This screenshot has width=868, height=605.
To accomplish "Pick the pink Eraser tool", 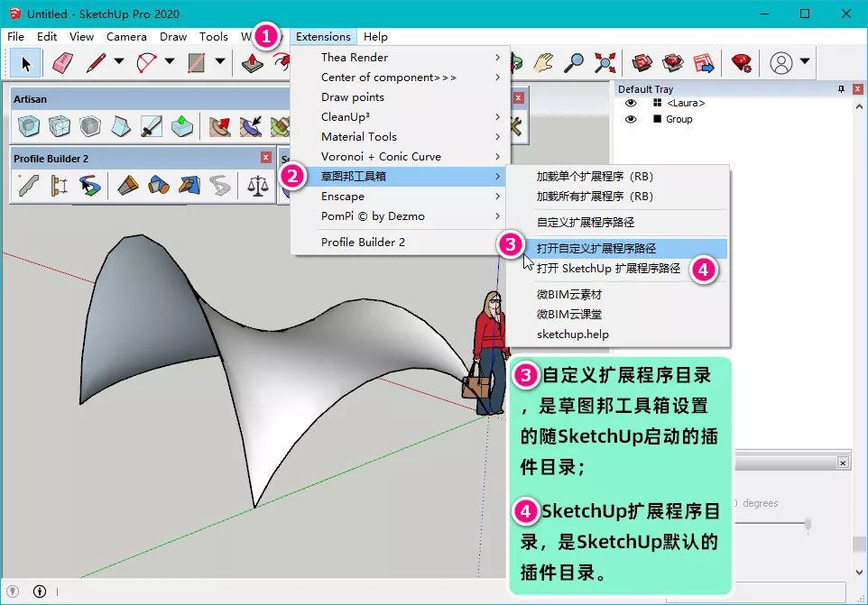I will point(62,63).
